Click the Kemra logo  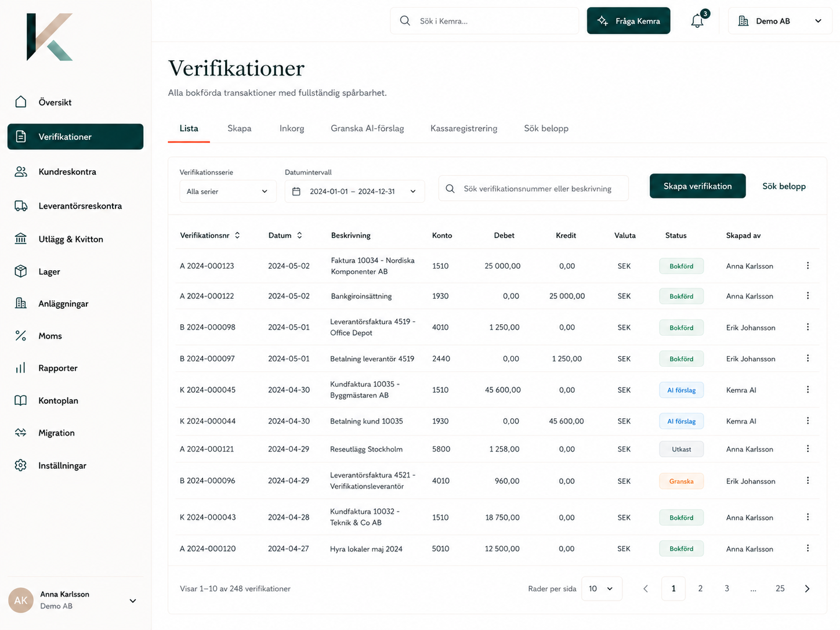point(49,37)
